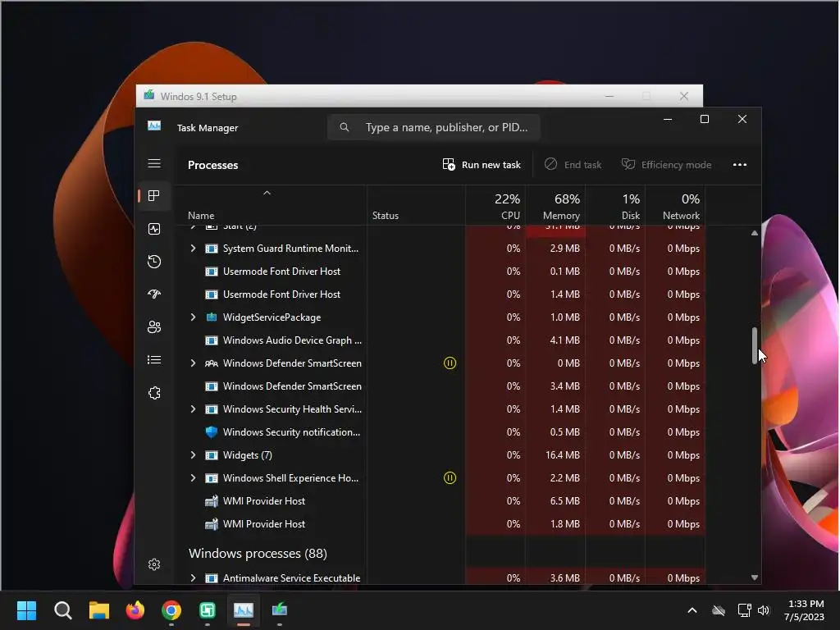
Task: Launch Google Chrome from taskbar
Action: 171,610
